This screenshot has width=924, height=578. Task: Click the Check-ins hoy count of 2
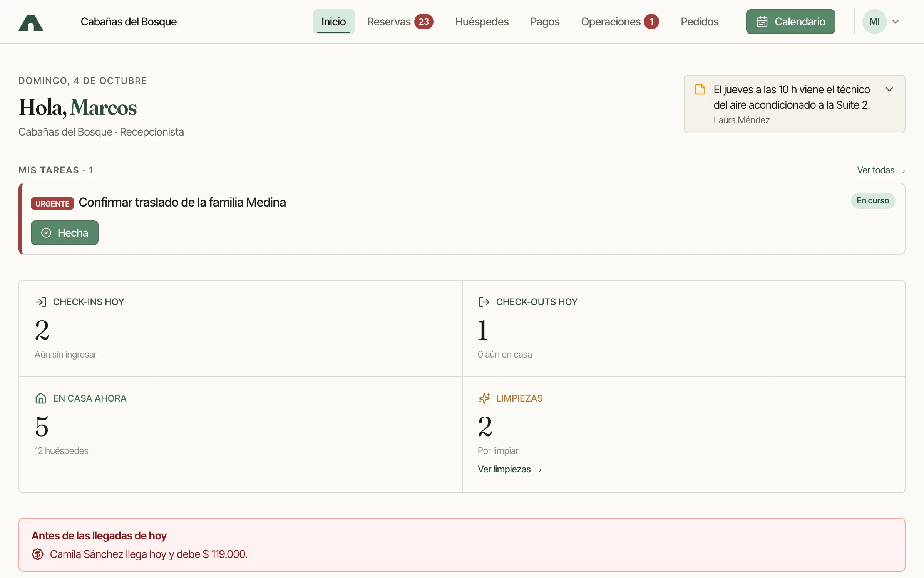[x=42, y=330]
